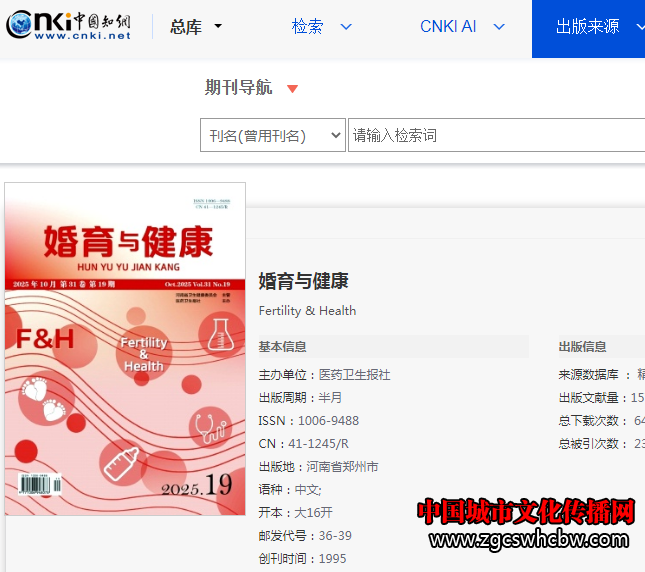Open the 总库 dropdown arrow
The width and height of the screenshot is (645, 572).
pos(219,27)
